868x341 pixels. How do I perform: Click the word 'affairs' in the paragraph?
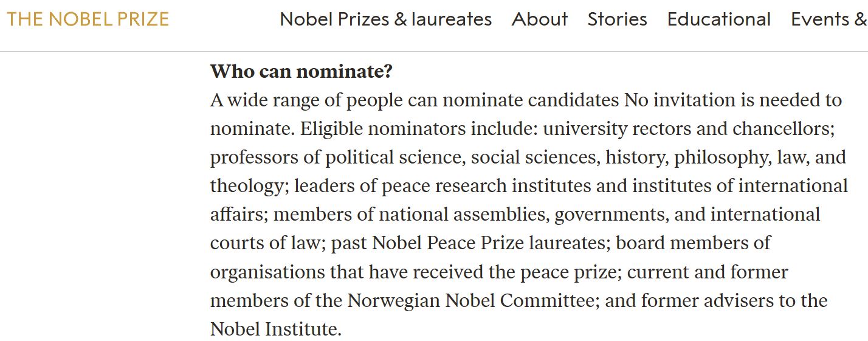point(238,215)
